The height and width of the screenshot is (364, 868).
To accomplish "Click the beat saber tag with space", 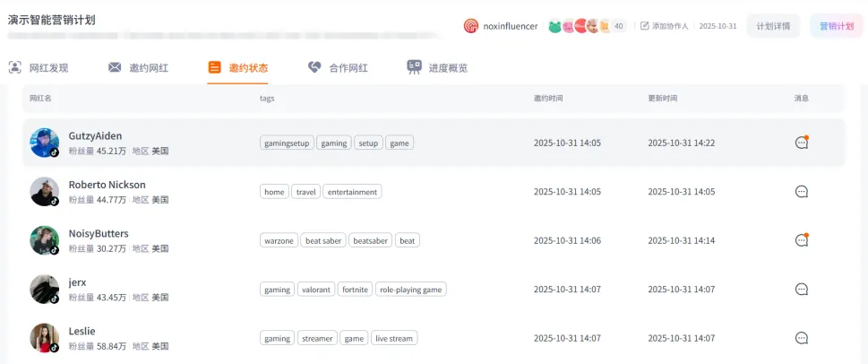I will tap(323, 240).
